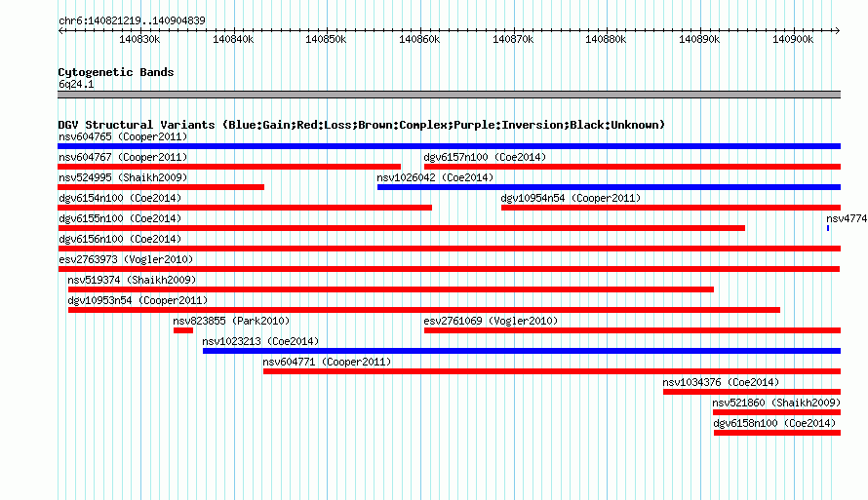
Task: Click the small blue nsv4774 gain marker
Action: [828, 228]
